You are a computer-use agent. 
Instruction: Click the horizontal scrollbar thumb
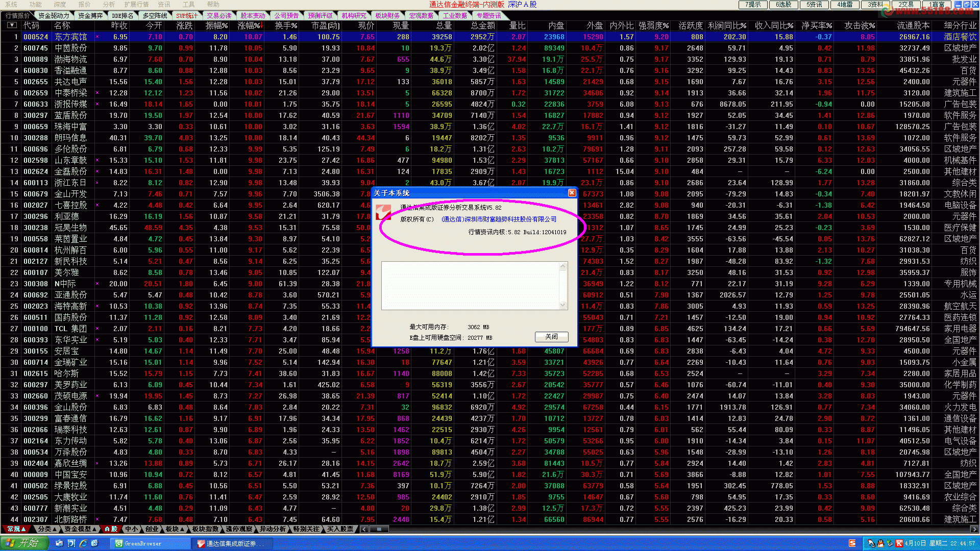pos(379,529)
